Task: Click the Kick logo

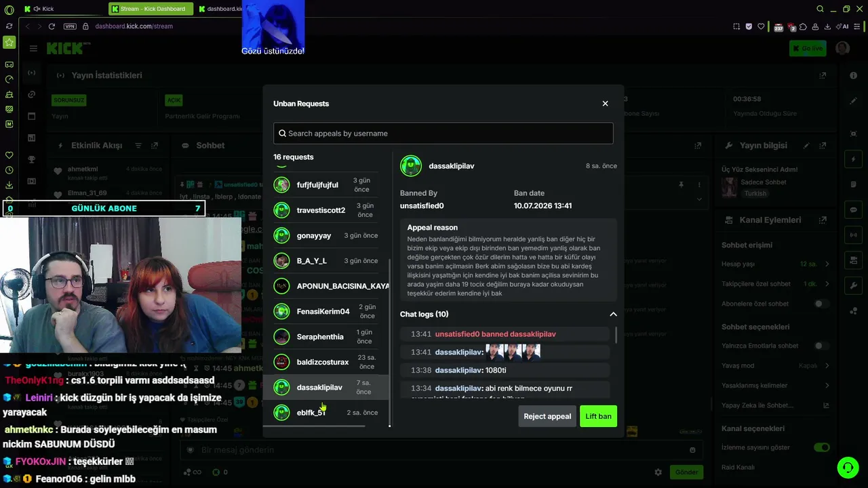Action: 66,48
